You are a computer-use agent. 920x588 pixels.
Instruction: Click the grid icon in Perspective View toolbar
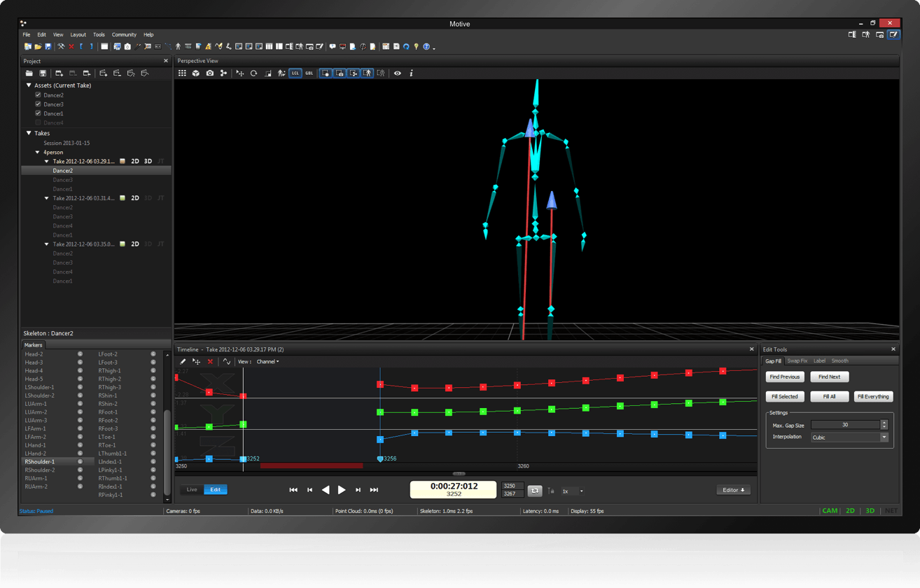click(x=182, y=73)
